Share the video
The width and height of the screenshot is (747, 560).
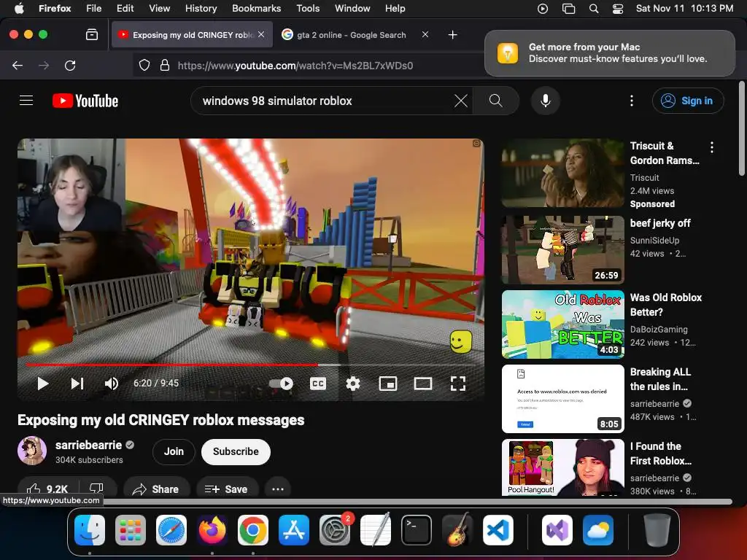pyautogui.click(x=156, y=489)
